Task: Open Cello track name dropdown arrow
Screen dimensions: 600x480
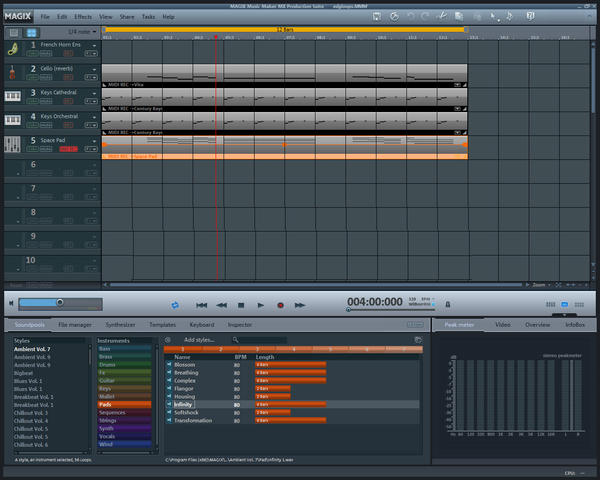Action: click(x=94, y=69)
